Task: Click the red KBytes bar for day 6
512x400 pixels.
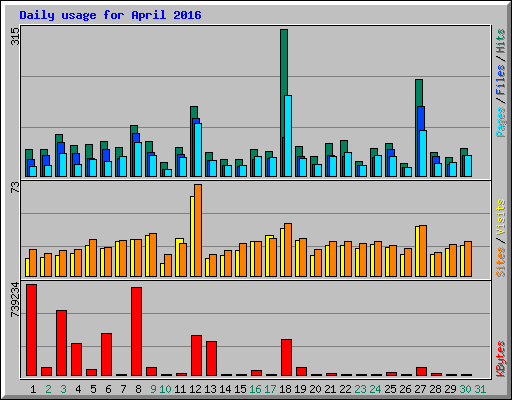Action: click(107, 354)
